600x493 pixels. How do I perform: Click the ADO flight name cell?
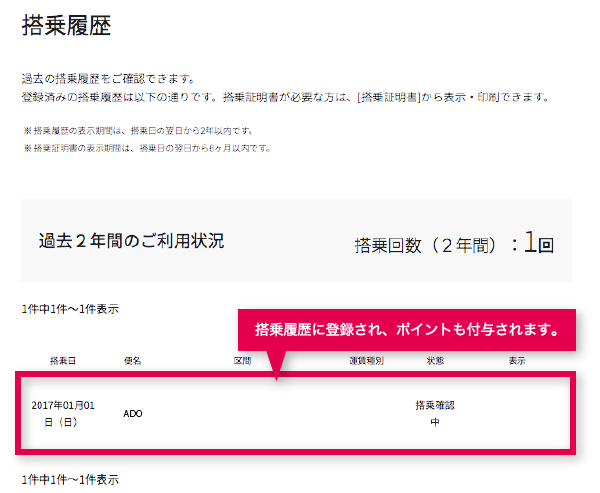(133, 413)
